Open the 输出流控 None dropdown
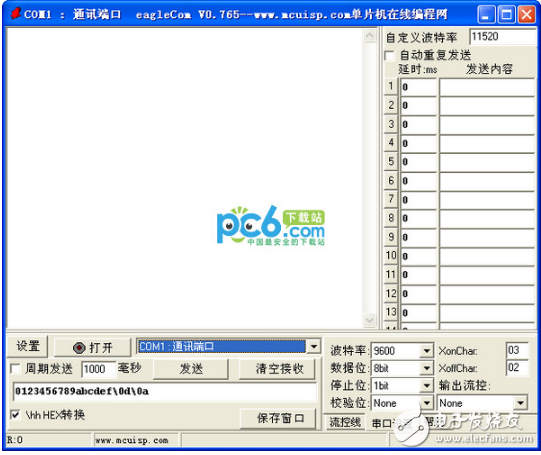541x455 pixels. tap(520, 403)
